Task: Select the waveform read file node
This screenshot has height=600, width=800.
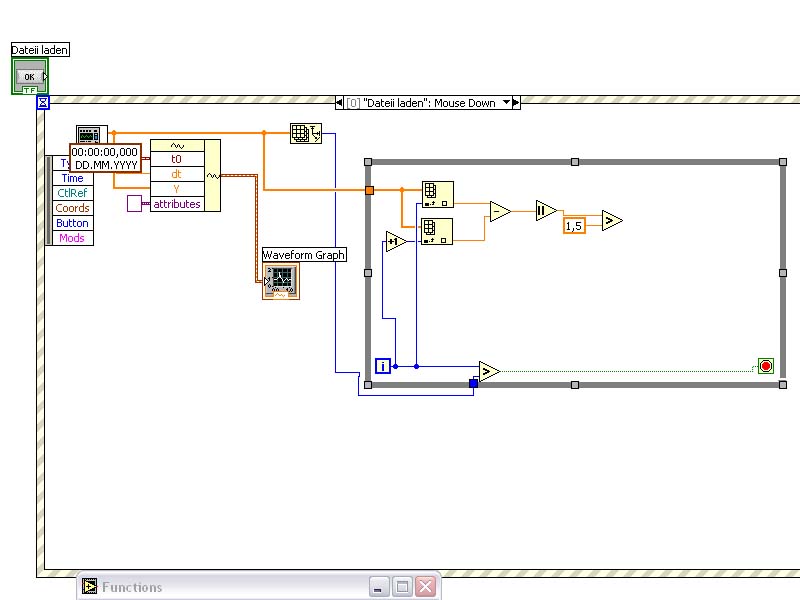Action: click(x=92, y=135)
